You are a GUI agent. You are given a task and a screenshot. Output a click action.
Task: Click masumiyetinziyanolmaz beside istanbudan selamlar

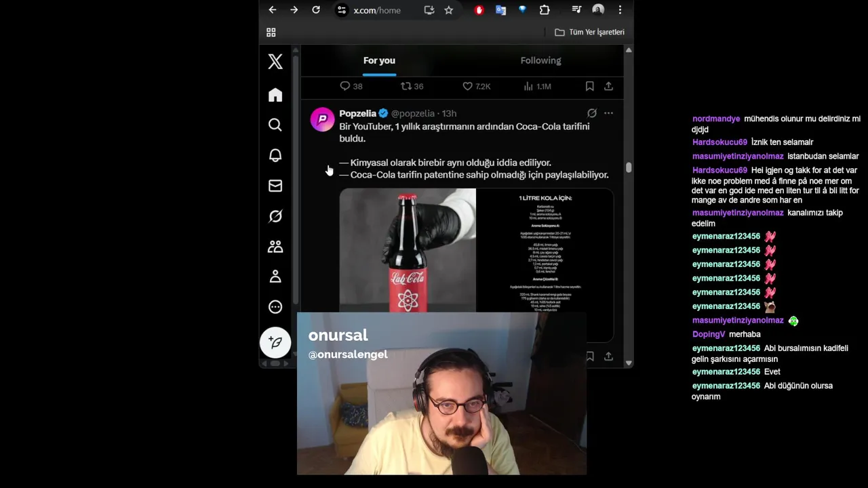click(x=738, y=157)
